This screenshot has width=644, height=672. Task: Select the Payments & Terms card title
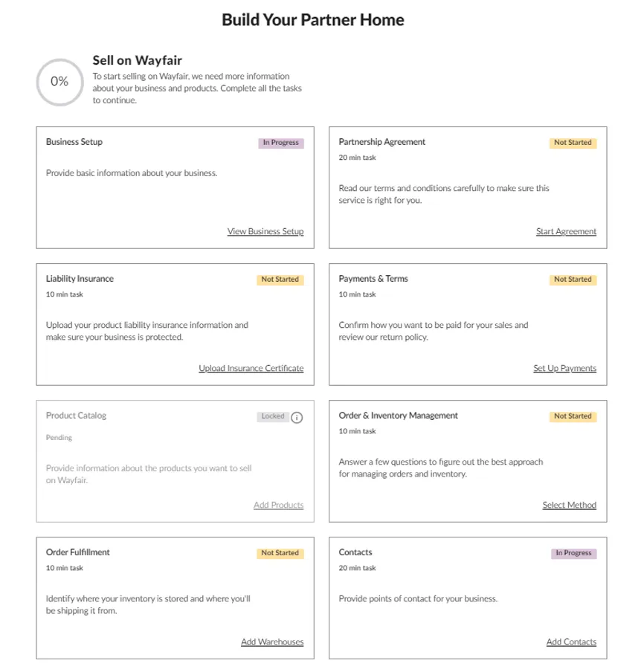[x=373, y=279]
